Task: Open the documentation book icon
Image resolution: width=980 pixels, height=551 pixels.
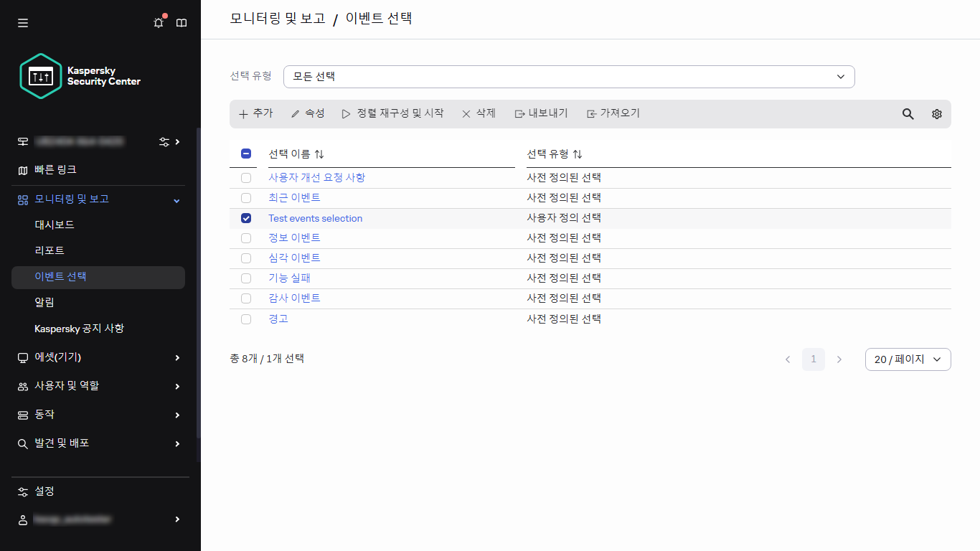Action: 181,22
